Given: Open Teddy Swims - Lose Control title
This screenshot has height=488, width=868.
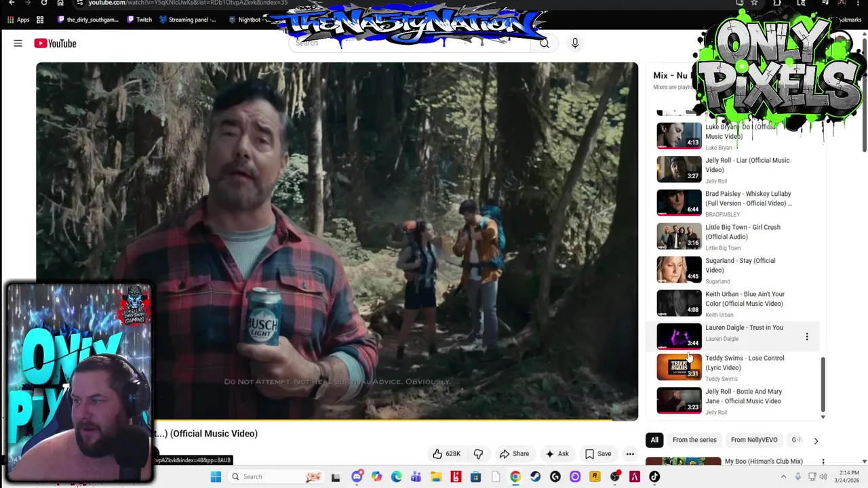Looking at the screenshot, I should click(x=745, y=363).
